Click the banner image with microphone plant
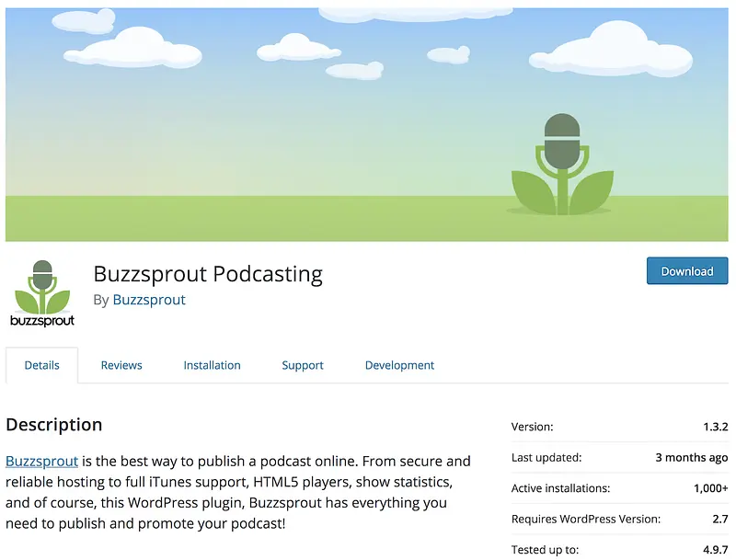736x560 pixels. click(366, 124)
